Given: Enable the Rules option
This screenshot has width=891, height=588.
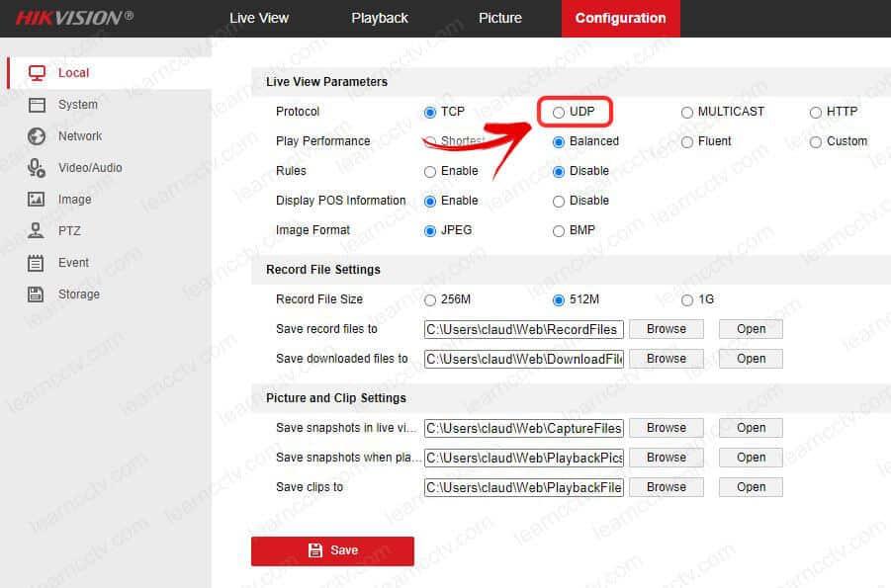Looking at the screenshot, I should [x=430, y=171].
